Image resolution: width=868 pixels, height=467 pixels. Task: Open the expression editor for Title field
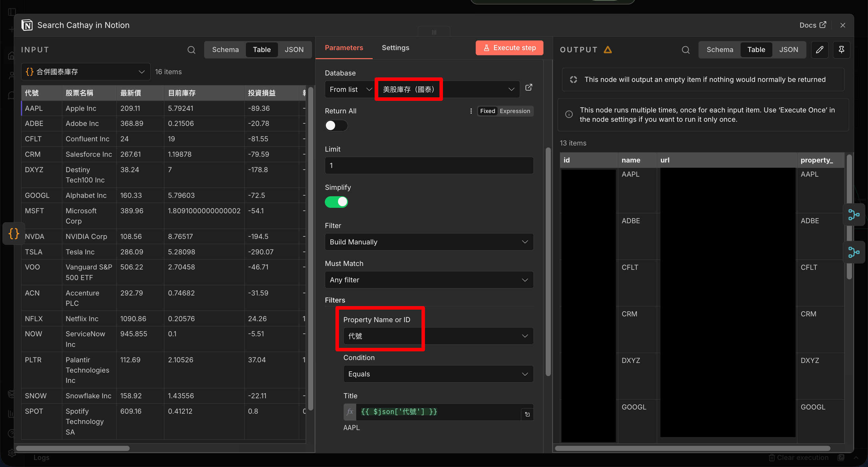coord(527,414)
